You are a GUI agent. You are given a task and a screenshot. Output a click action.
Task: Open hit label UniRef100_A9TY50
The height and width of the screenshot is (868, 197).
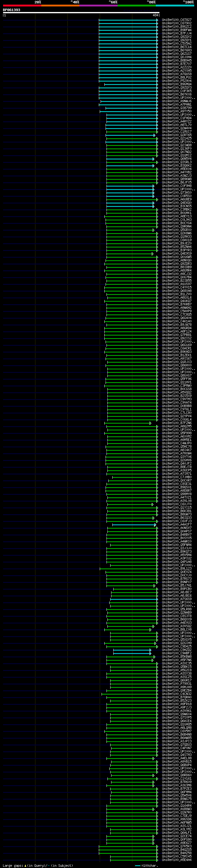(177, 111)
